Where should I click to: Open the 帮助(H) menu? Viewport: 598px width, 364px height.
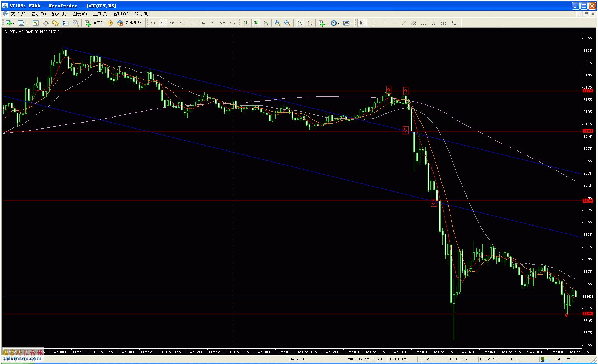coord(141,14)
